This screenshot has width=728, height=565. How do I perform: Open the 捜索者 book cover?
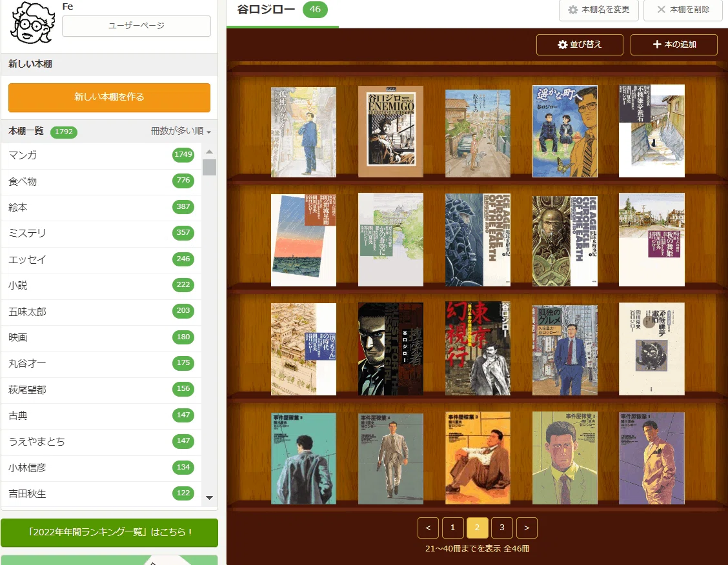(390, 350)
